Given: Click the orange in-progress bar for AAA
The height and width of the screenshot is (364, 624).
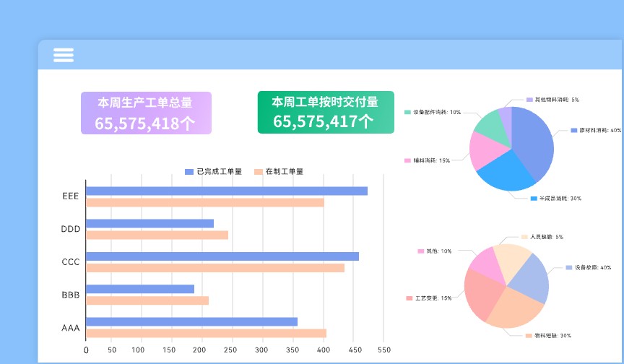Looking at the screenshot, I should coord(206,333).
